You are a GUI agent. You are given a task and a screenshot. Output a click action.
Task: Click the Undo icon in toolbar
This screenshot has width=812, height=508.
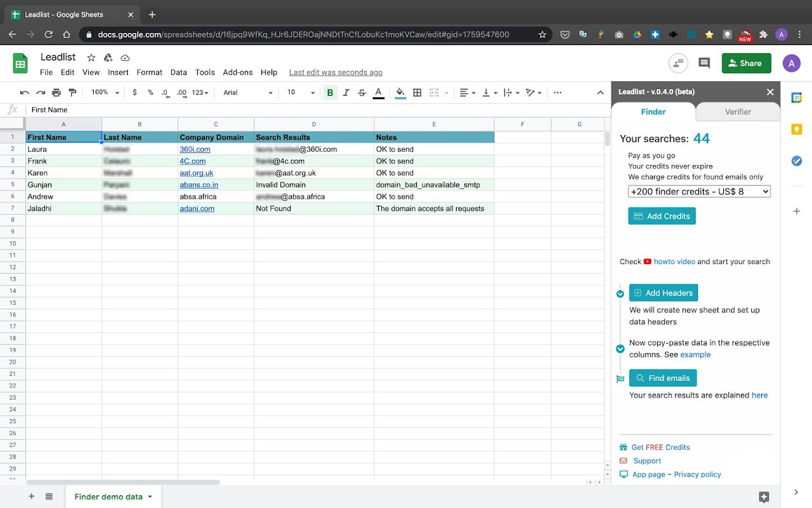(25, 93)
